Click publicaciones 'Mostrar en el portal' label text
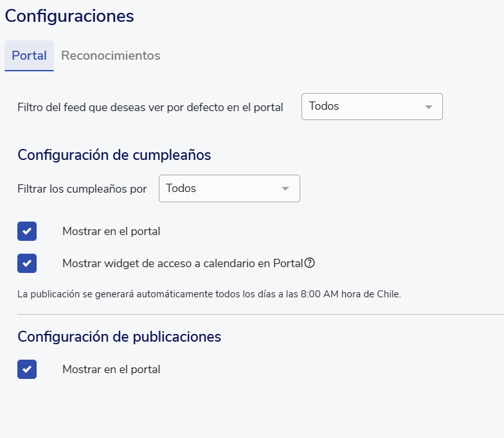504x438 pixels. click(111, 369)
